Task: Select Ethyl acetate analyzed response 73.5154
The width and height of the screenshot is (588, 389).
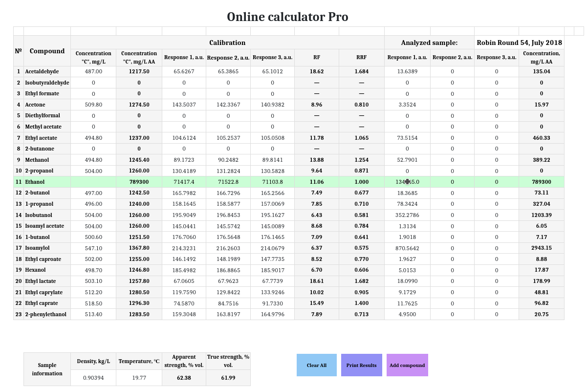Action: 407,138
